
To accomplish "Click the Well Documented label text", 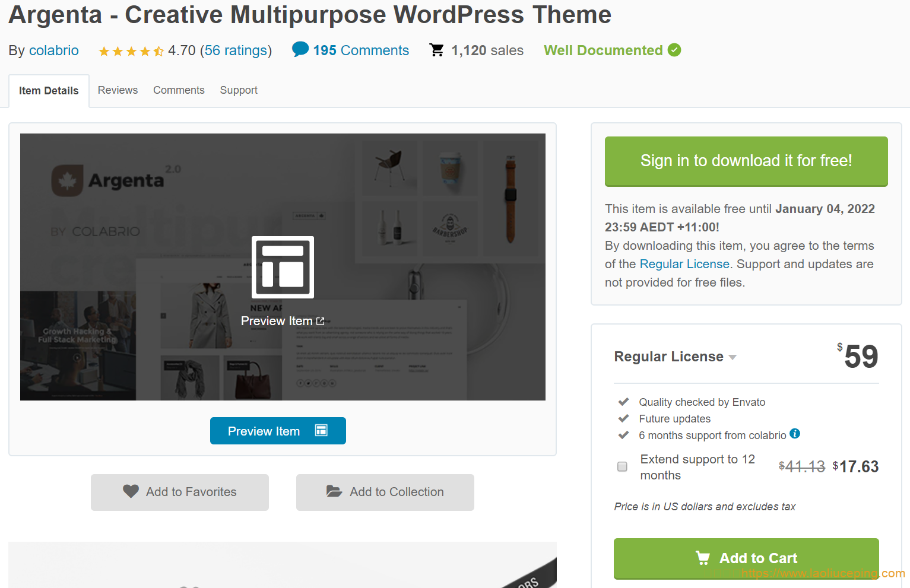I will tap(603, 50).
